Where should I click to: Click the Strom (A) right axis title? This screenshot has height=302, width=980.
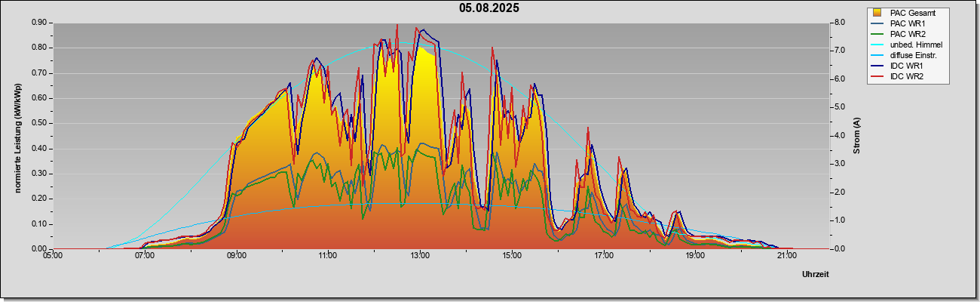pos(856,136)
